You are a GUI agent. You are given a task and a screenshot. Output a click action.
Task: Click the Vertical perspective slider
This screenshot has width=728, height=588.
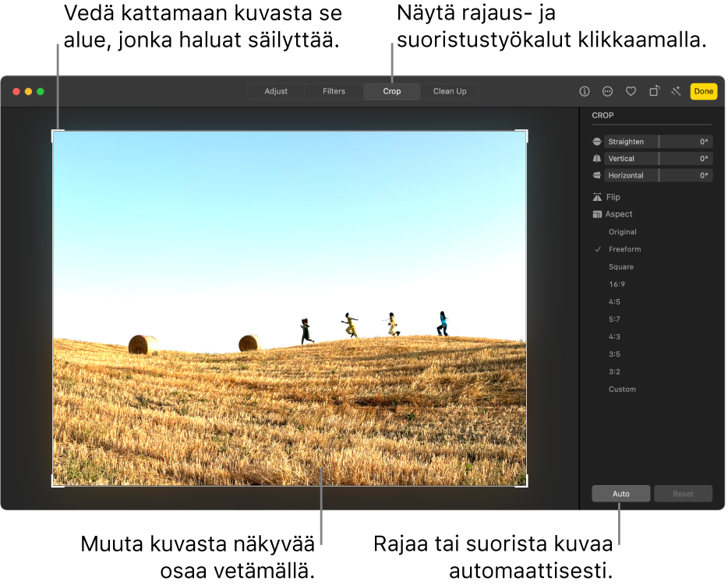(658, 159)
